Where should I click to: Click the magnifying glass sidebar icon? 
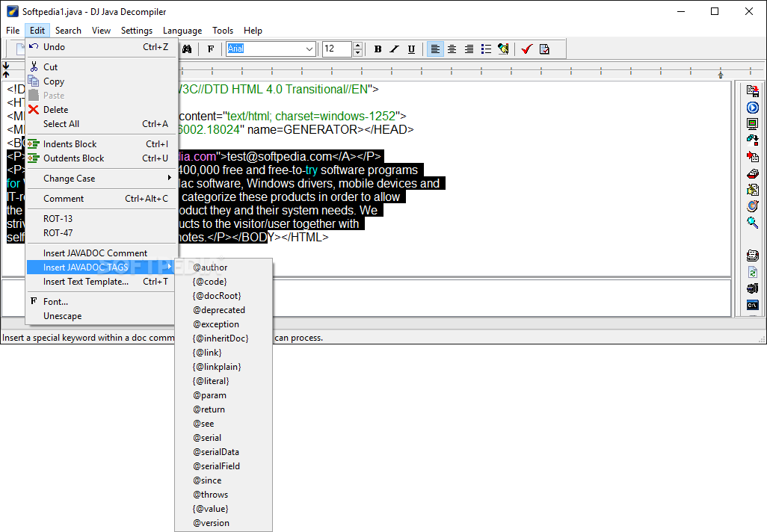(752, 223)
